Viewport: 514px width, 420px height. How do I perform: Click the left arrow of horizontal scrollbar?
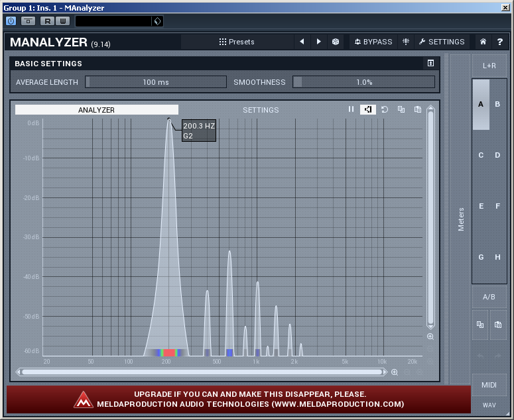coord(19,372)
